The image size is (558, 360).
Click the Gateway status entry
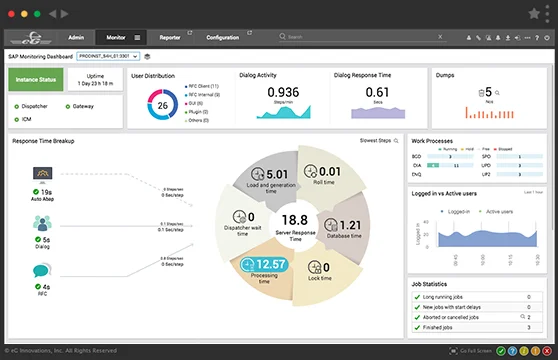pyautogui.click(x=80, y=106)
